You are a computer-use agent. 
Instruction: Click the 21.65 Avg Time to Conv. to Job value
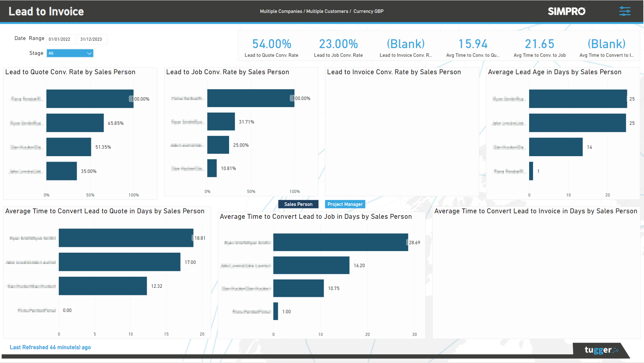tap(539, 44)
